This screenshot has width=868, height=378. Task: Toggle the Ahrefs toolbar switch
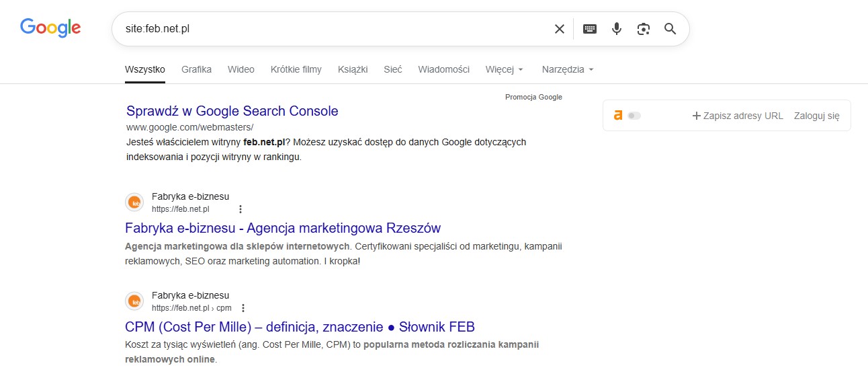[634, 116]
